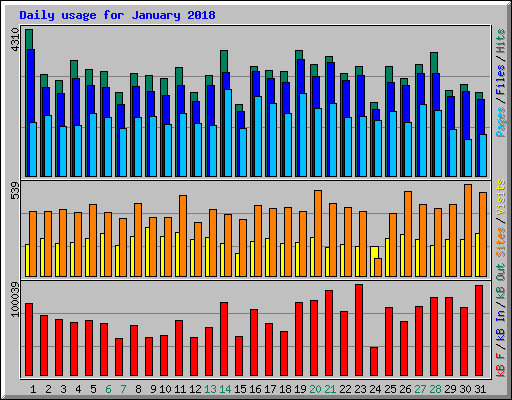Click the 100039 axis value
This screenshot has height=400, width=512.
click(x=16, y=300)
